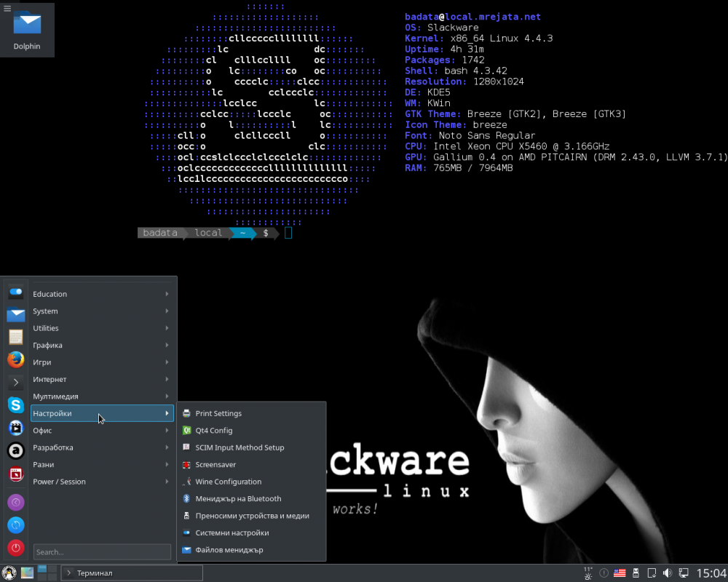Click 'badata@local.mrejata.net' terminal header
This screenshot has width=728, height=582.
(x=472, y=17)
